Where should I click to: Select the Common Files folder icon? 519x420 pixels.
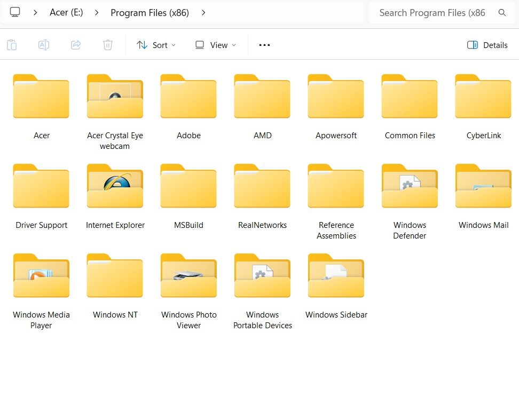coord(410,96)
